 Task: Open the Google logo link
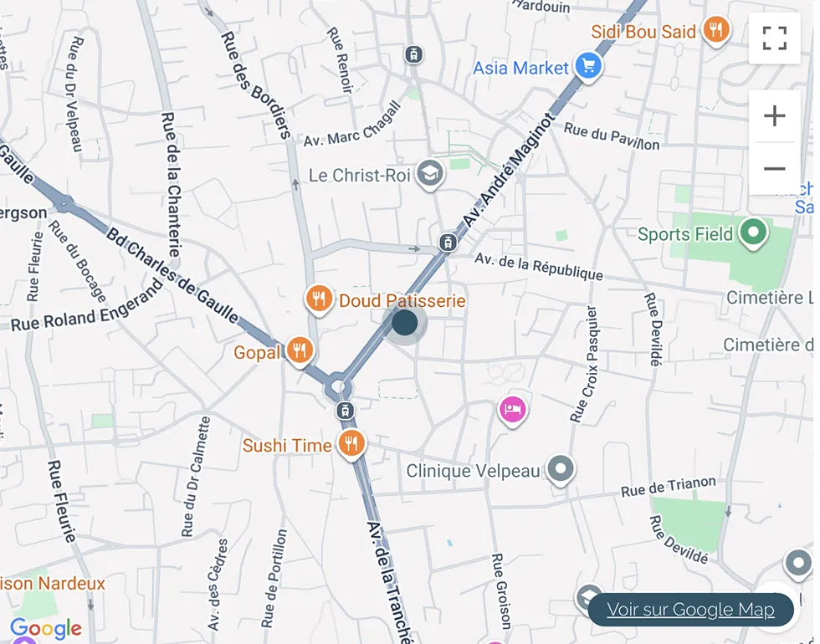[x=46, y=628]
